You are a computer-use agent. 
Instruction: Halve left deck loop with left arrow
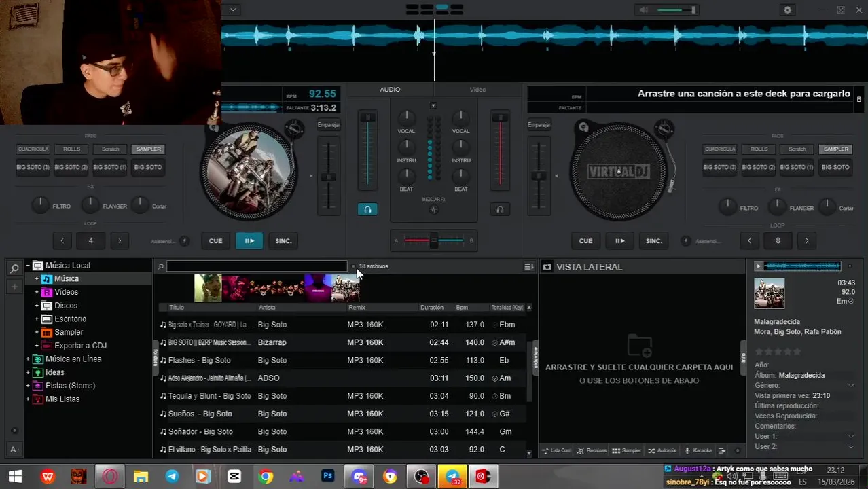[x=62, y=240]
